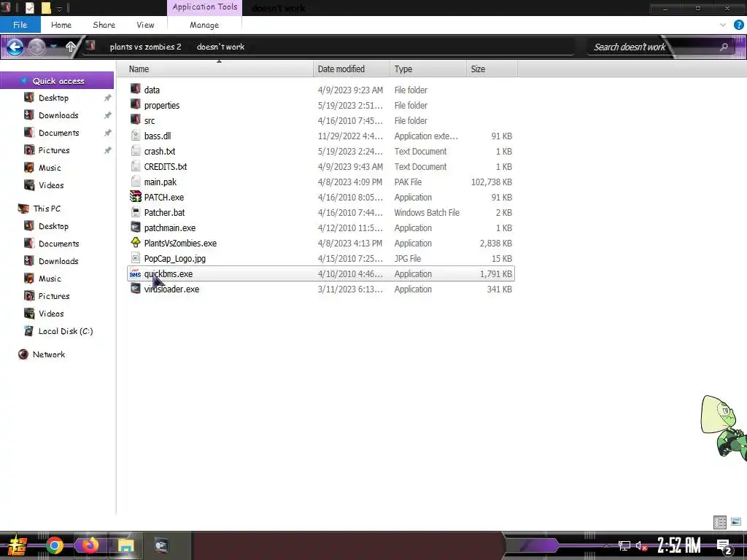This screenshot has width=747, height=560.
Task: Open pinned Documents under Quick access
Action: pos(58,133)
